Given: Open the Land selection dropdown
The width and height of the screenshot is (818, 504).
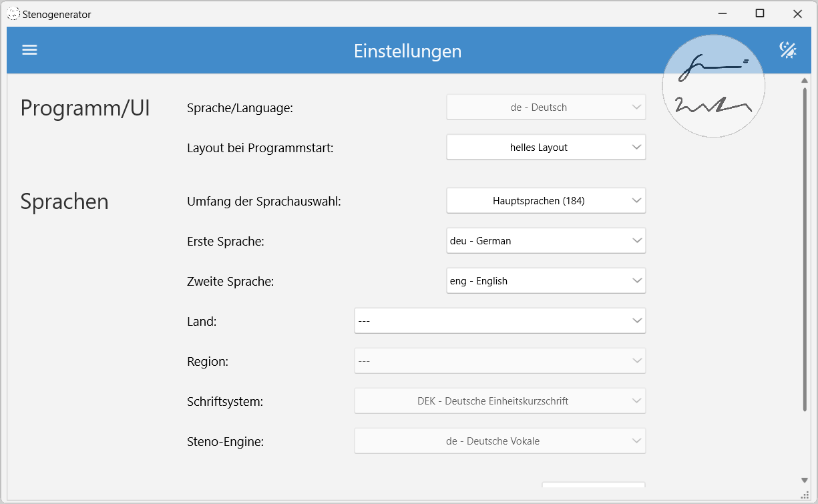Looking at the screenshot, I should [499, 321].
